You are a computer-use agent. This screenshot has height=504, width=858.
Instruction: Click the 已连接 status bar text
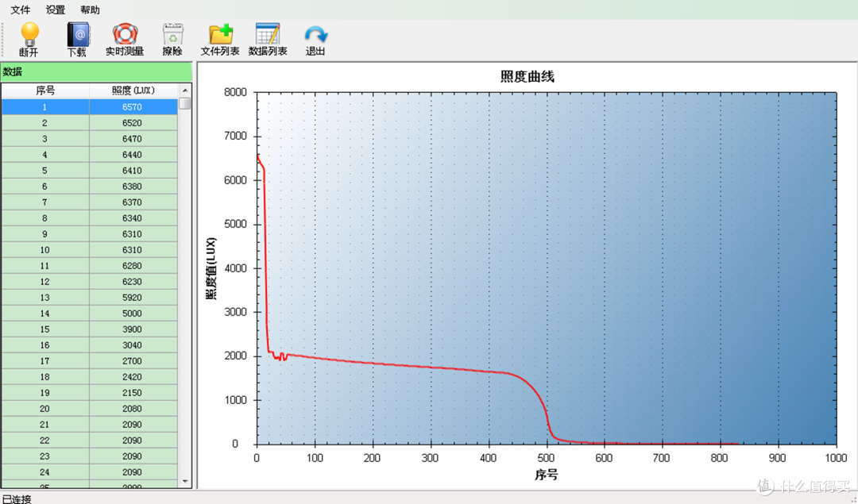[x=17, y=498]
